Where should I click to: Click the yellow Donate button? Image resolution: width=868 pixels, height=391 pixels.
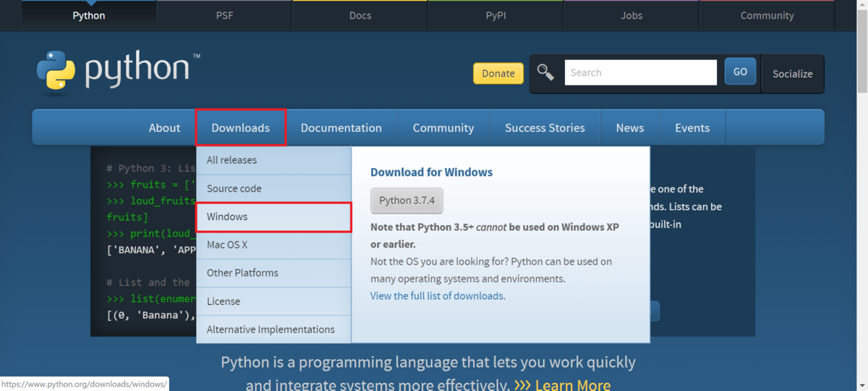pyautogui.click(x=498, y=73)
